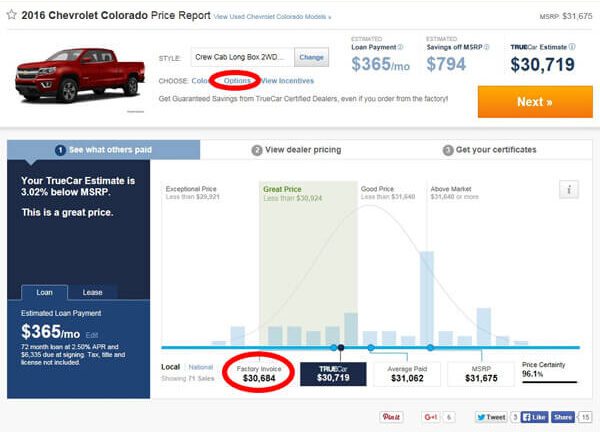Click the Average Paid $31,062 box

(x=407, y=374)
